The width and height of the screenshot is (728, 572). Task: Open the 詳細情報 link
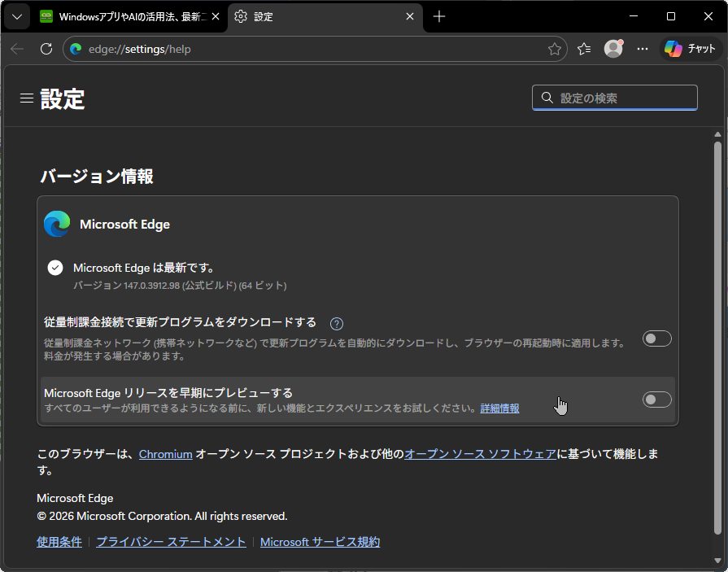coord(499,408)
